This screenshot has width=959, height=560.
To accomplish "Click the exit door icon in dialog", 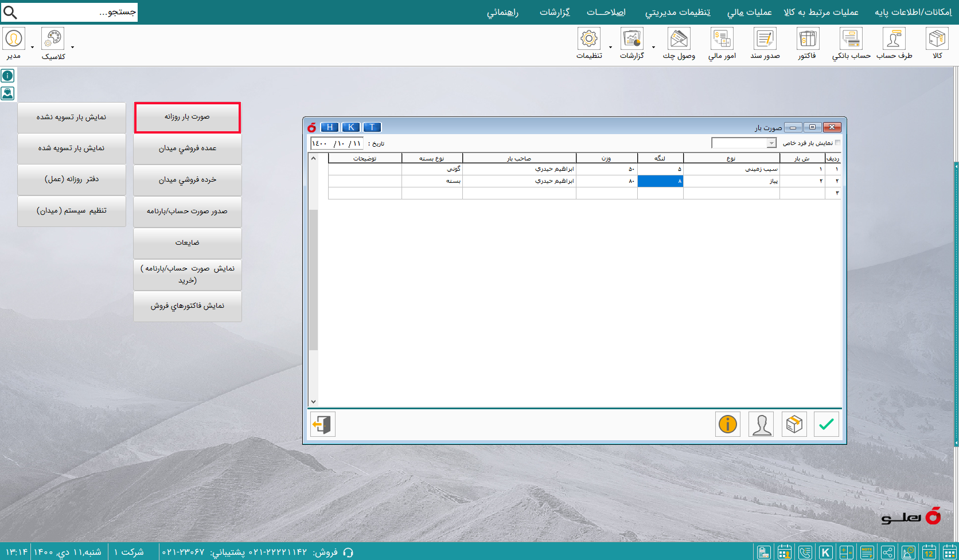I will click(x=322, y=424).
